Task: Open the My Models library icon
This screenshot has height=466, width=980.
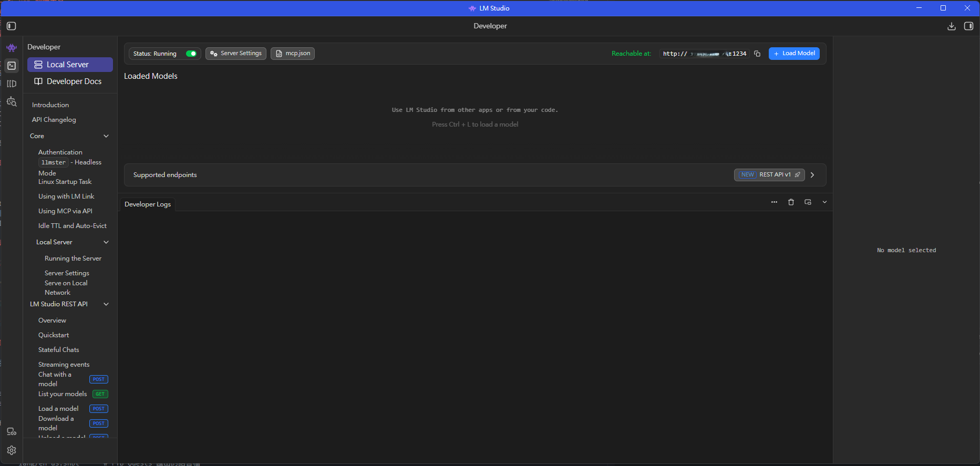Action: [x=12, y=84]
